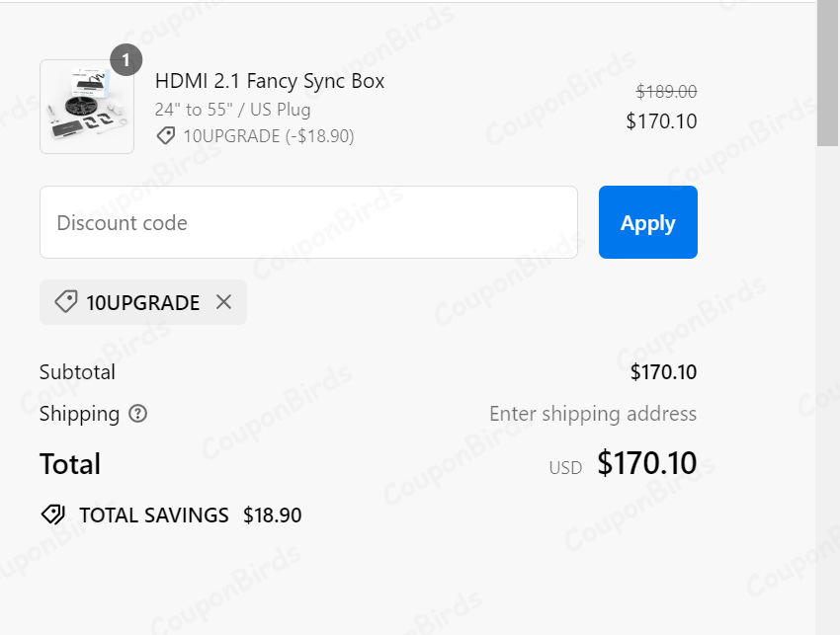Click the tag icon in 10UPGRADE chip
Screen dimensions: 840x635
[66, 302]
